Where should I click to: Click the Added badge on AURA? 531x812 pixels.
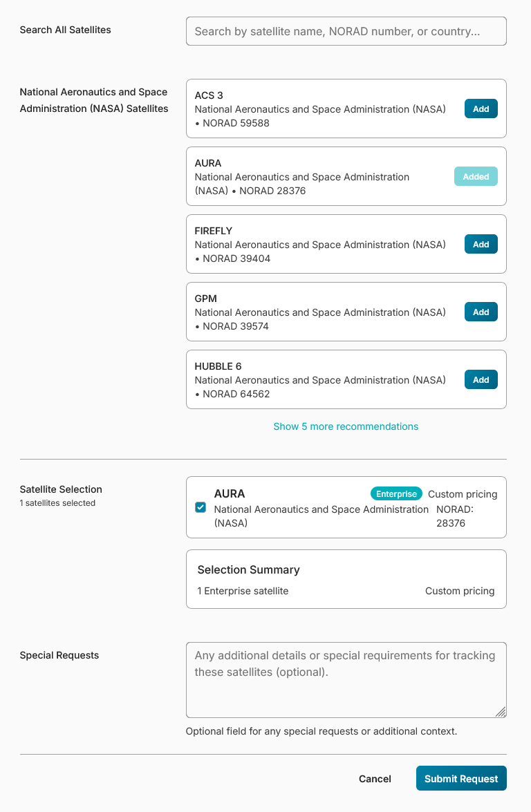[476, 176]
